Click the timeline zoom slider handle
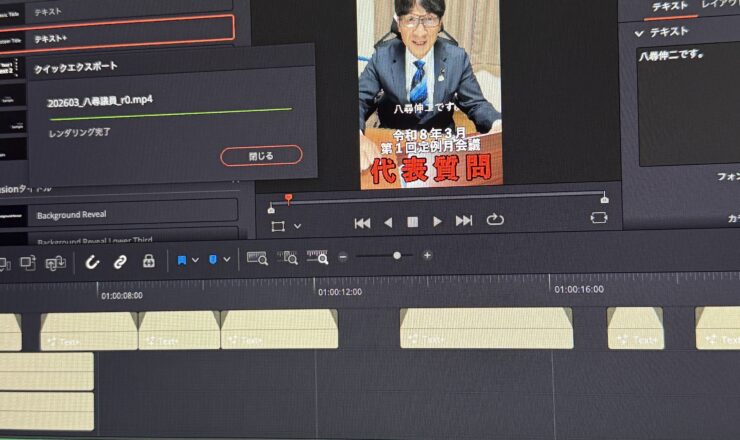Image resolution: width=740 pixels, height=440 pixels. pos(397,256)
